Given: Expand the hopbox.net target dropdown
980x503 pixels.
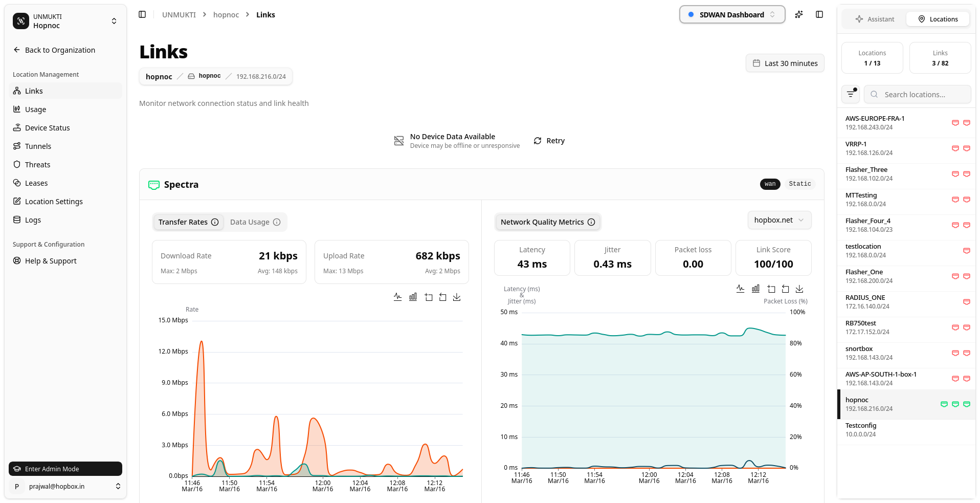Looking at the screenshot, I should pyautogui.click(x=779, y=220).
